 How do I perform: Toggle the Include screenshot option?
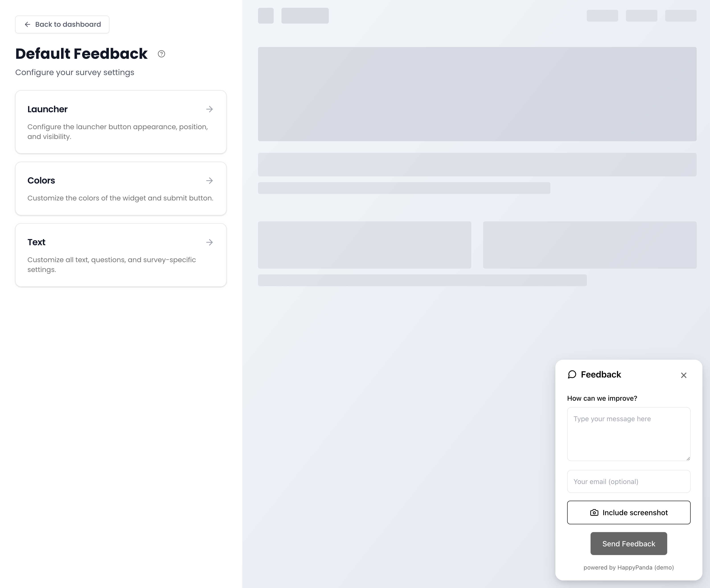click(628, 513)
